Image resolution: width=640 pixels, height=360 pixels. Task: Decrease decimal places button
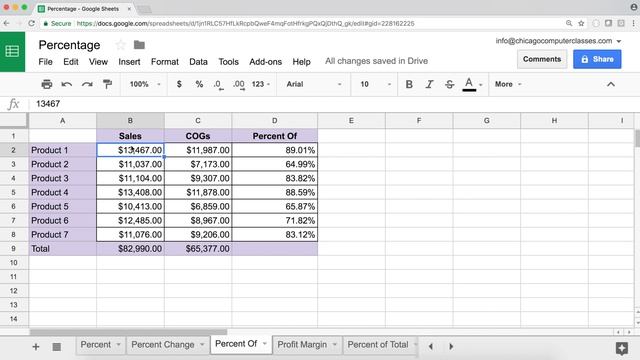(x=218, y=84)
